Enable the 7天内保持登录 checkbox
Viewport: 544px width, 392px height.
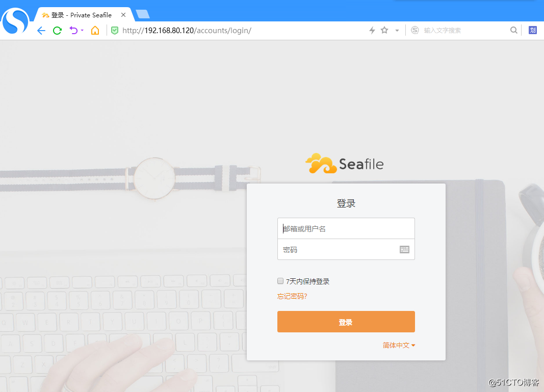coord(280,281)
